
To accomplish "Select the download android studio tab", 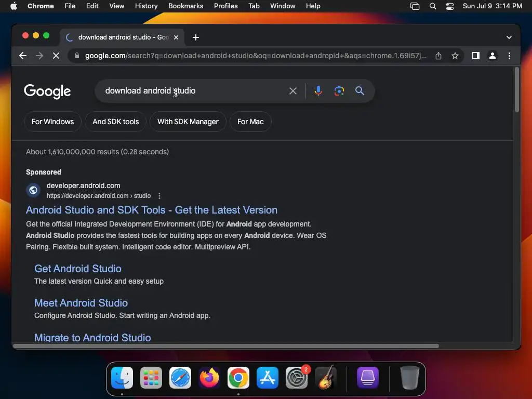I will (x=123, y=37).
